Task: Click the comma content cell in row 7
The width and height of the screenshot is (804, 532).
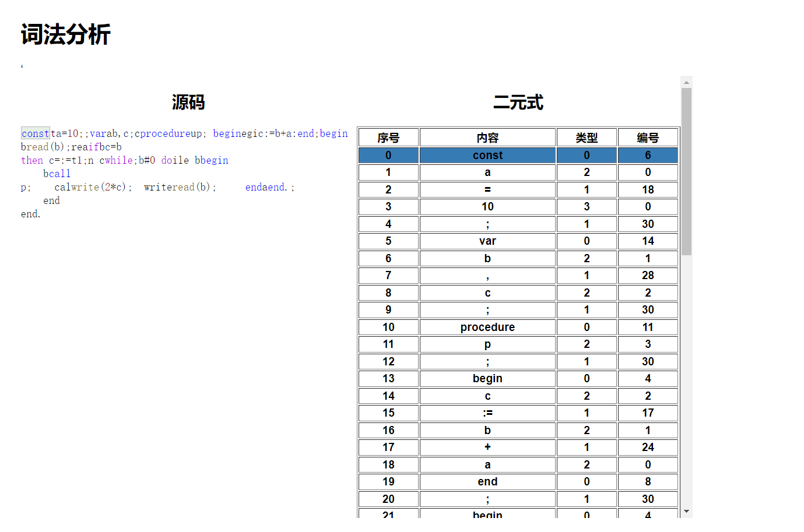Action: [487, 275]
